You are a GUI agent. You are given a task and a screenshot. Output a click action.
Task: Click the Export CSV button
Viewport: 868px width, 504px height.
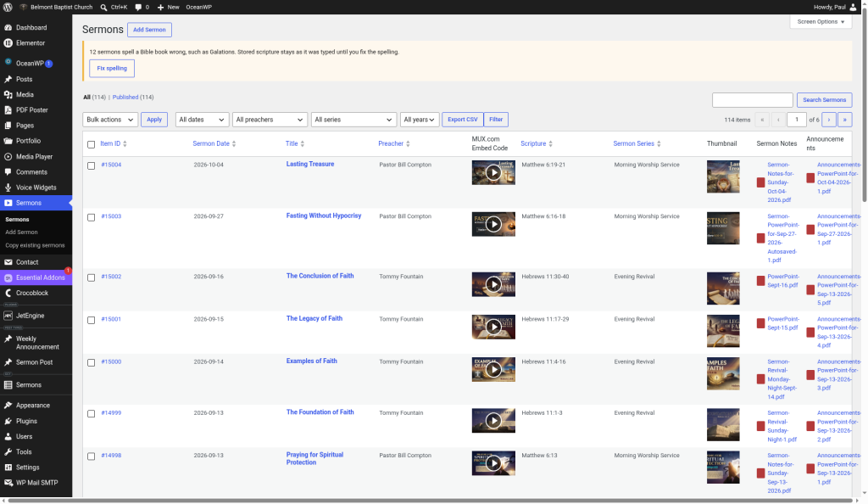462,120
